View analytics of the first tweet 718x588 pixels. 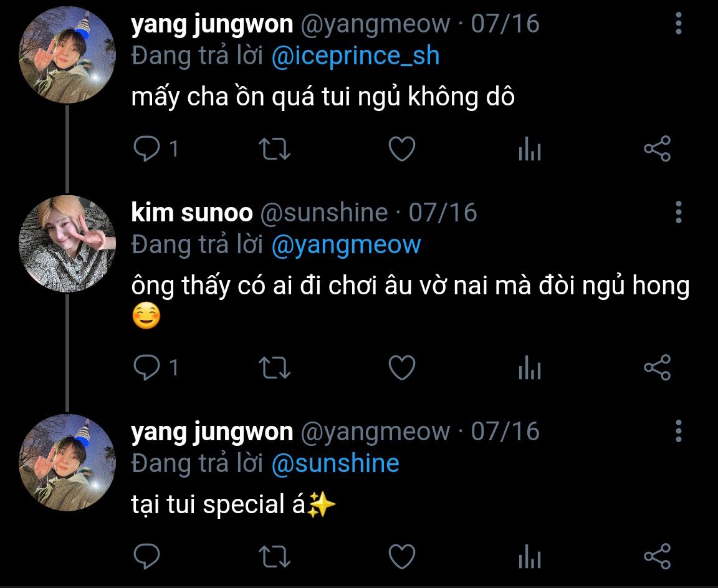click(530, 149)
